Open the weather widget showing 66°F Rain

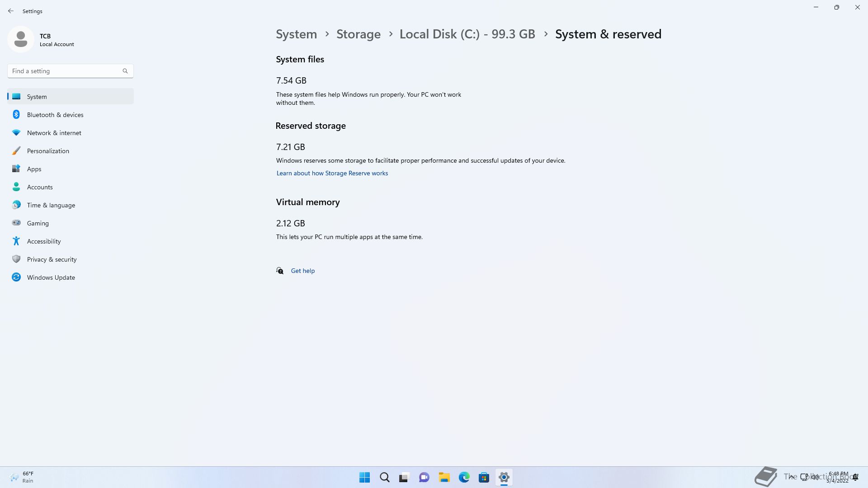(22, 477)
